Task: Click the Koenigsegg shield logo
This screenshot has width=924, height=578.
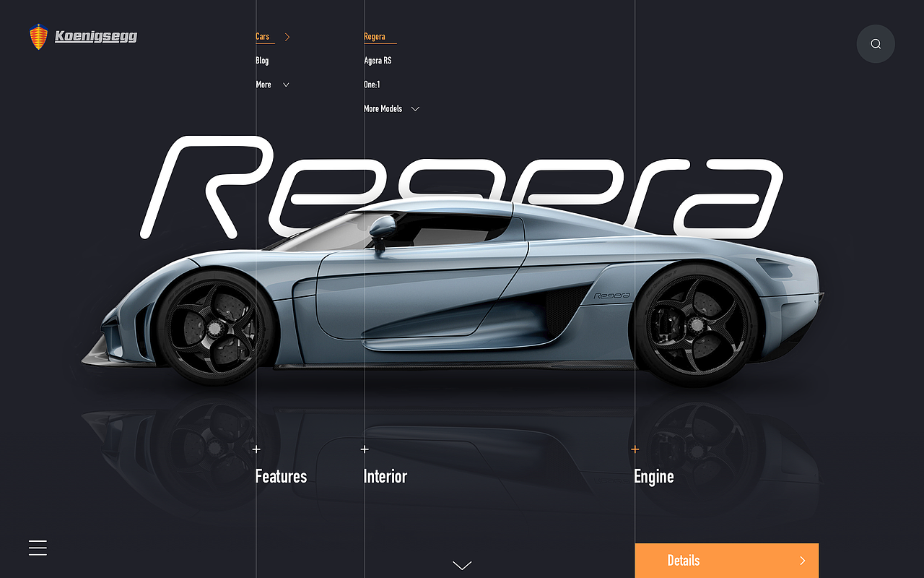Action: 38,36
